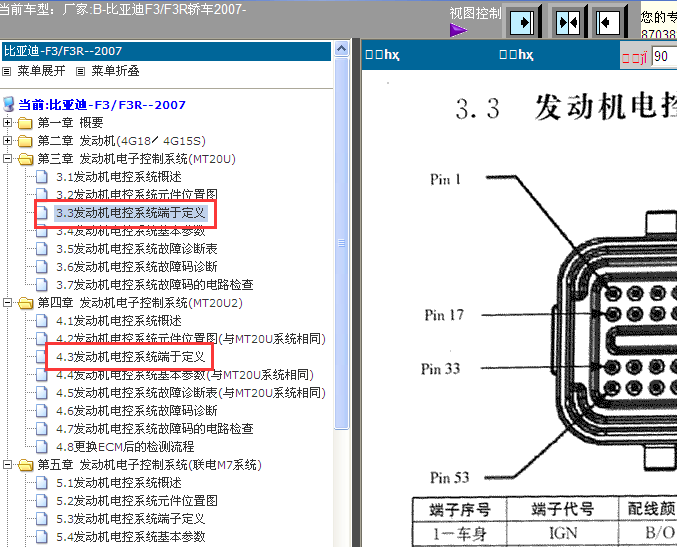The image size is (677, 547).
Task: Open 当前:比亚迪-F3/F3R--2007 root link
Action: pos(102,105)
